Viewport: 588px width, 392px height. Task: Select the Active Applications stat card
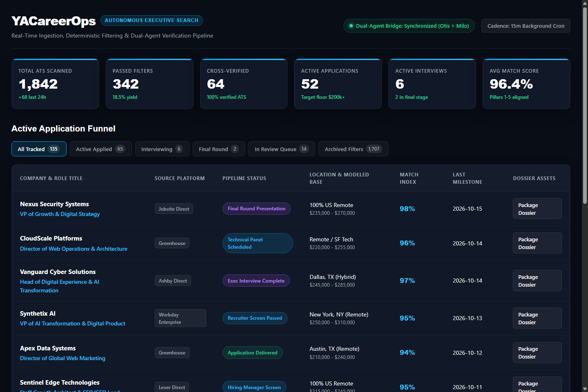[x=338, y=84]
